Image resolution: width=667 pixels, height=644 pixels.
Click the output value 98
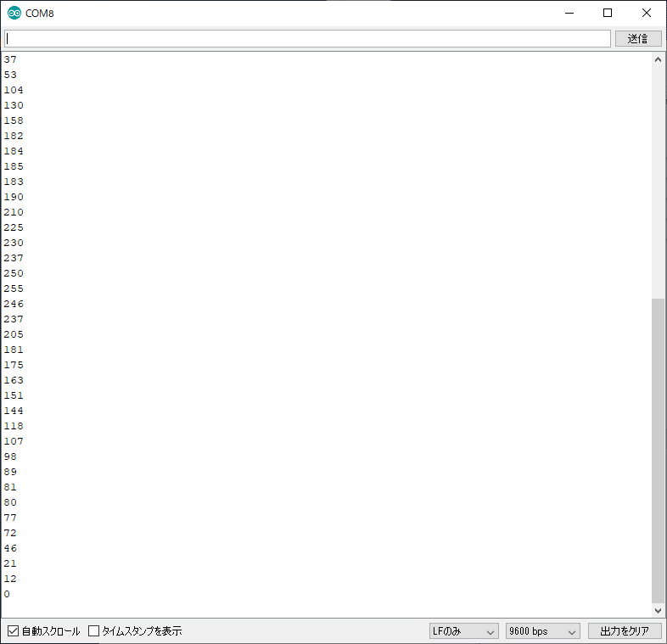coord(10,456)
